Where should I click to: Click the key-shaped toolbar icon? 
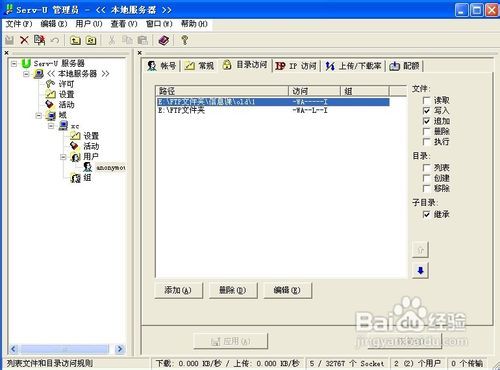185,40
